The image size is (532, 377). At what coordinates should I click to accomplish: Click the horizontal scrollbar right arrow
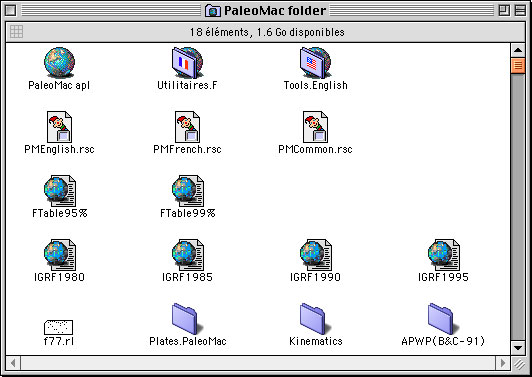tap(503, 363)
